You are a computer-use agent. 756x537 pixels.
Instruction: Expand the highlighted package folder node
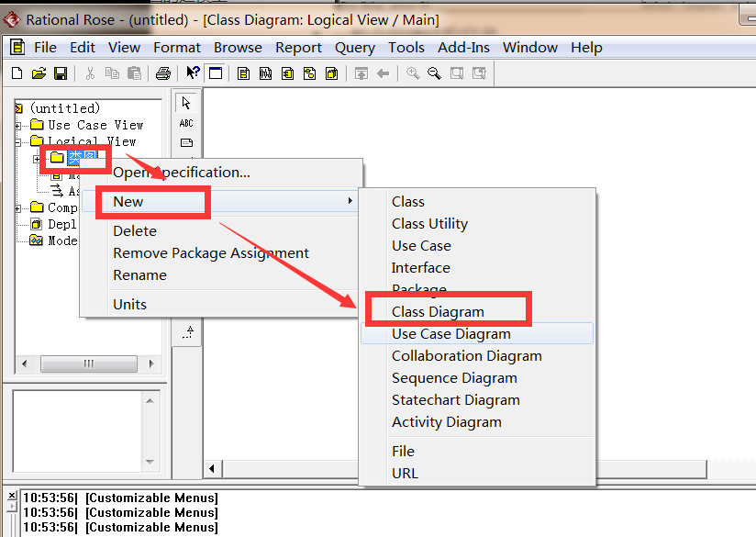coord(37,159)
